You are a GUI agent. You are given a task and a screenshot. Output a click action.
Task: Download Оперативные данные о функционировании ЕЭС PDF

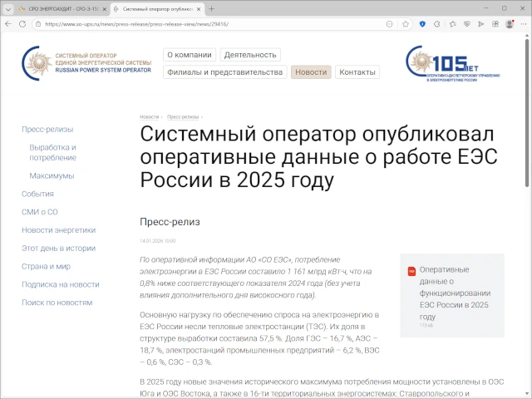click(455, 293)
